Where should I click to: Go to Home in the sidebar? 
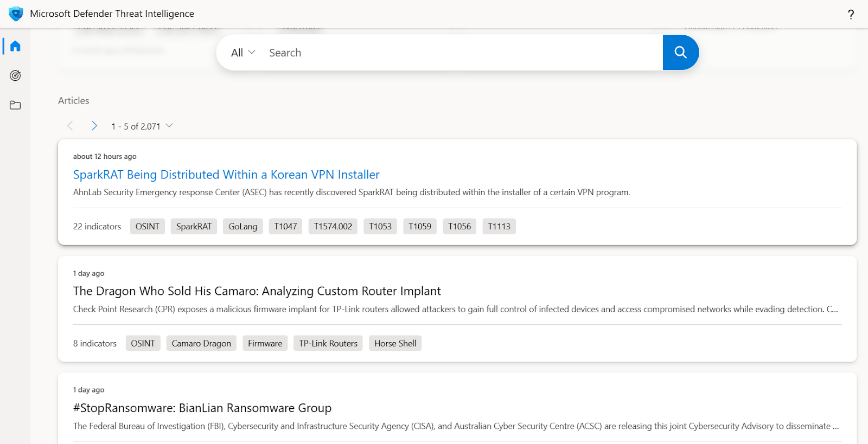point(15,46)
